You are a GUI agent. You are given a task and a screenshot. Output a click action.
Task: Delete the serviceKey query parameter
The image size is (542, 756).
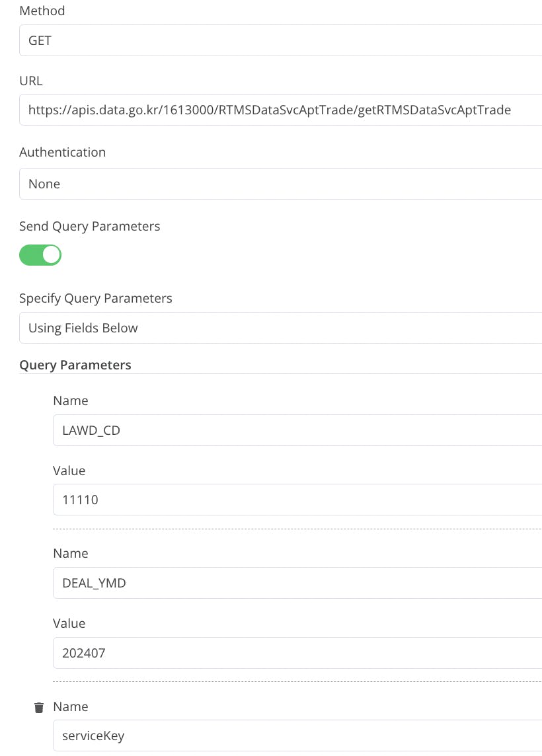click(39, 707)
